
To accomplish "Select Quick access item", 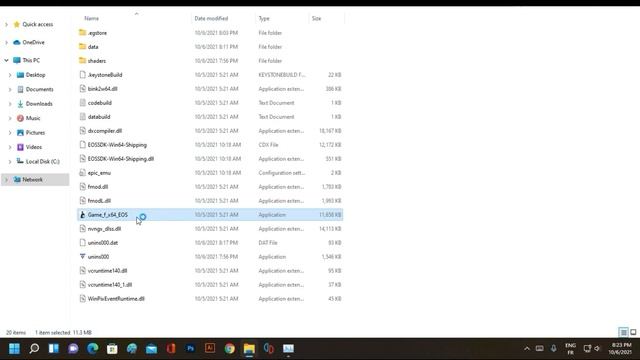I will pos(38,24).
